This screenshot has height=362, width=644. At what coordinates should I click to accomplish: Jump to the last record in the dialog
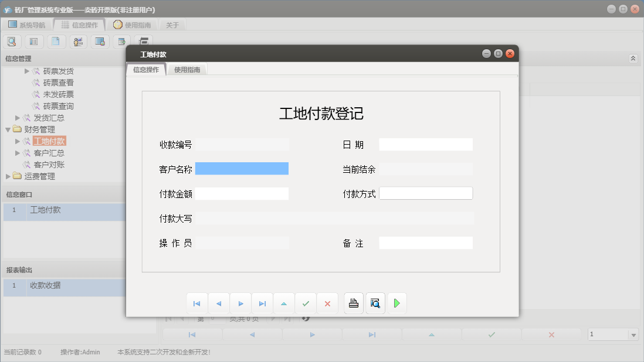click(x=262, y=303)
